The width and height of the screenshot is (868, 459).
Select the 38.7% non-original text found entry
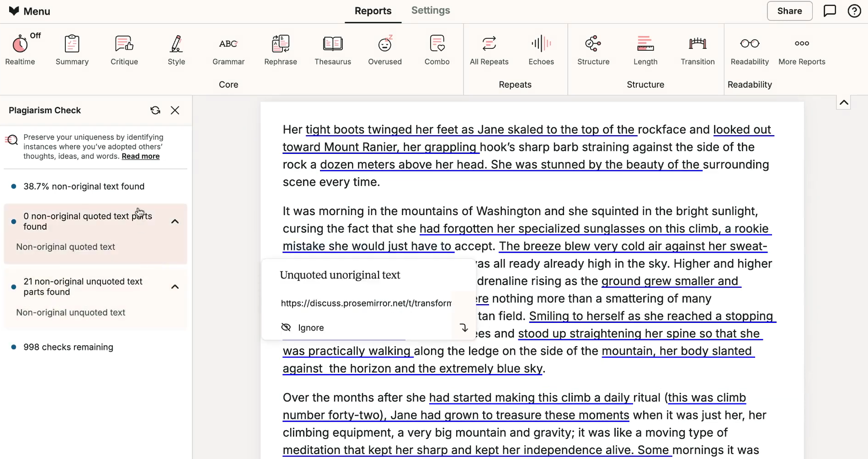point(84,186)
